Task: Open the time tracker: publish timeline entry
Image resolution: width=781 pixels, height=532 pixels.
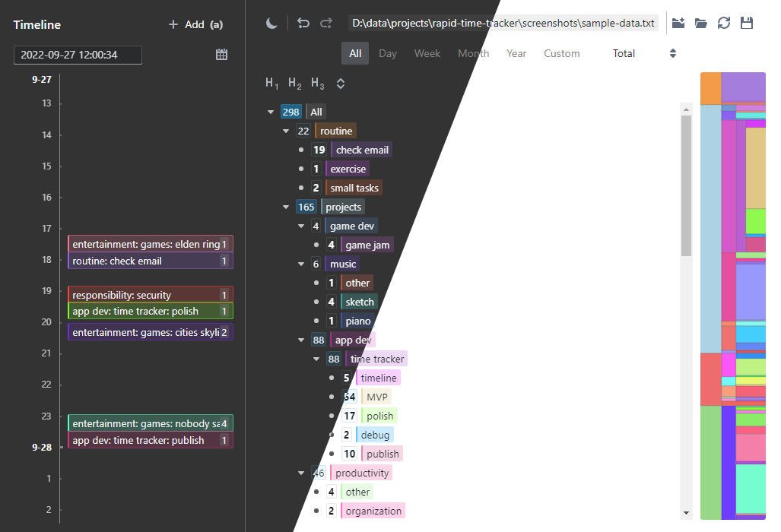Action: [151, 440]
